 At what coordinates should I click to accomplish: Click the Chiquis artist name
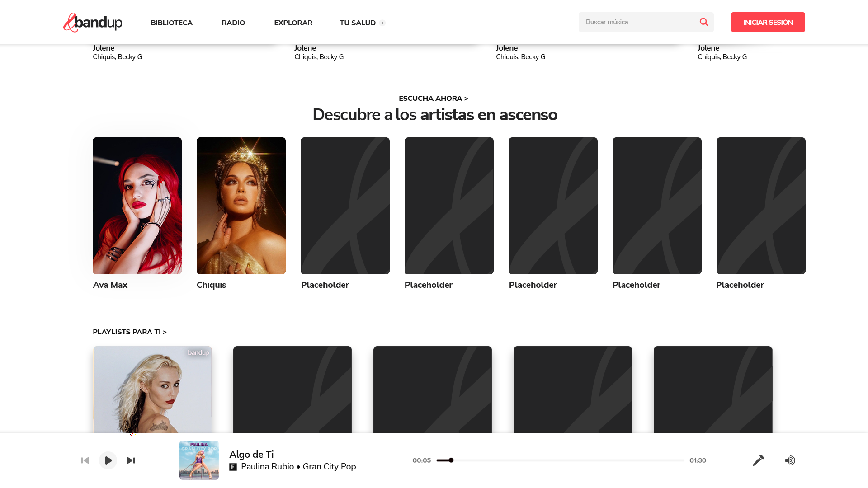211,285
